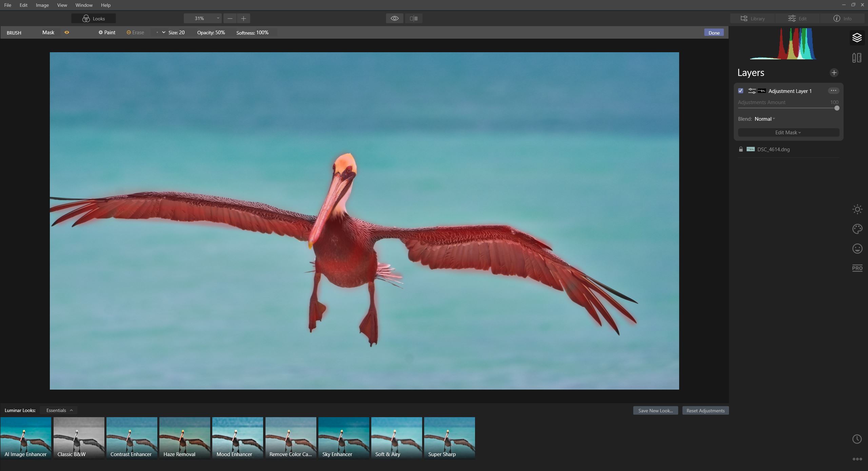Click the Reset Adjustments button

coord(705,411)
